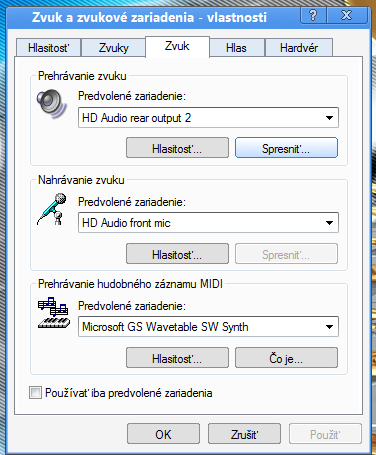Viewport: 376px width, 455px height.
Task: Click the Prehrávanie zvuku group label
Action: pyautogui.click(x=82, y=76)
